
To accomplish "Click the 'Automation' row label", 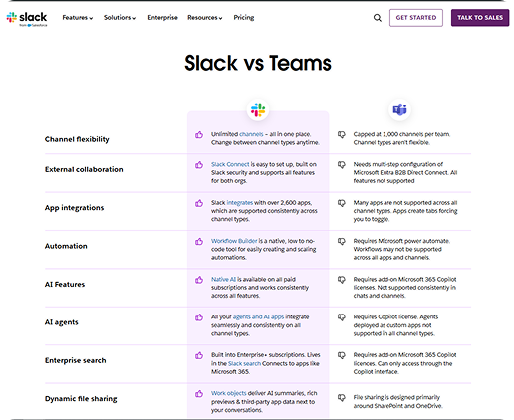I will [66, 246].
